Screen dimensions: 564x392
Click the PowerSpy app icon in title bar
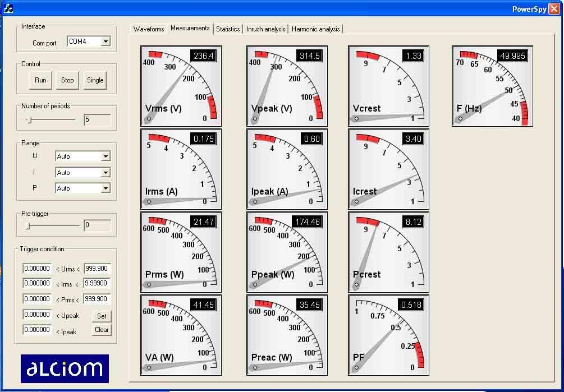8,8
